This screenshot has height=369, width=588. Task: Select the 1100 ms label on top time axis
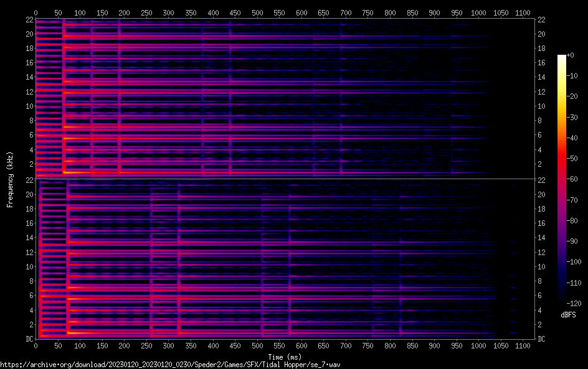tap(523, 12)
